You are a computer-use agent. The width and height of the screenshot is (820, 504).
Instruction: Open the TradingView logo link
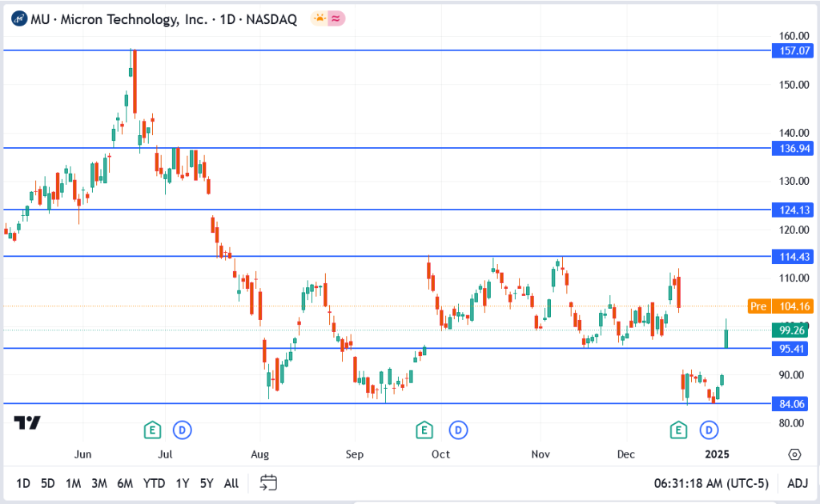pos(27,423)
